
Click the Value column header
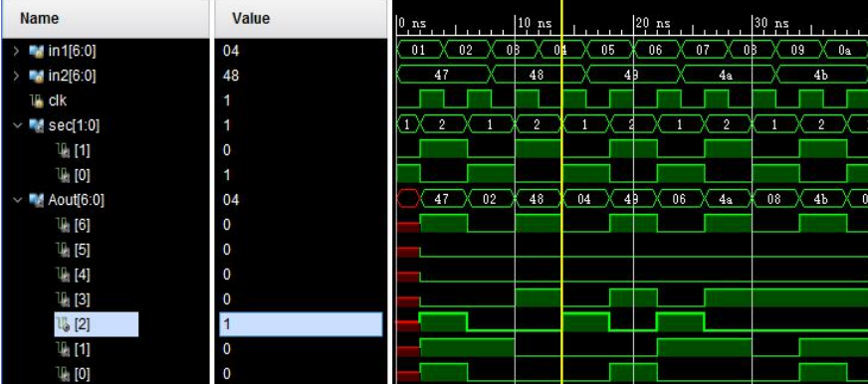pyautogui.click(x=301, y=18)
